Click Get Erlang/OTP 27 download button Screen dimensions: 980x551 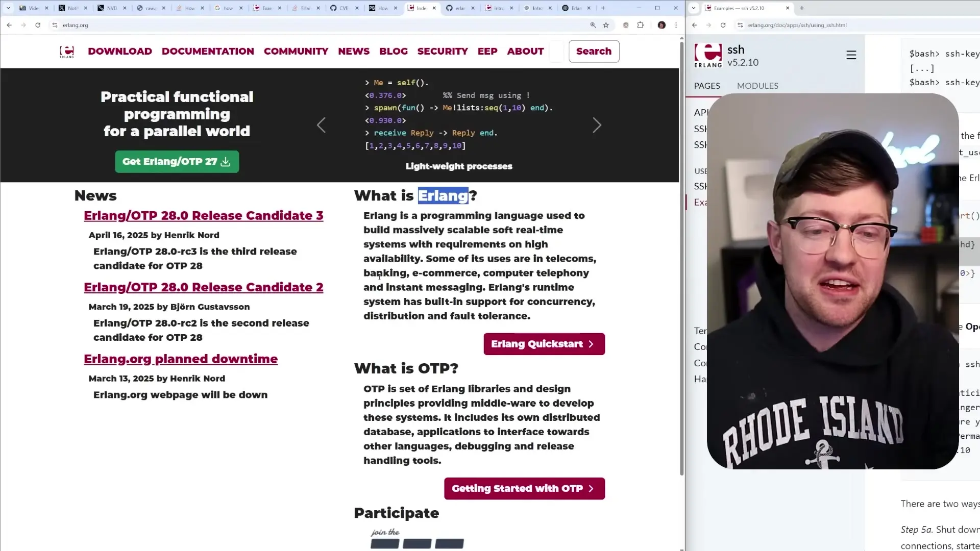[x=177, y=161]
